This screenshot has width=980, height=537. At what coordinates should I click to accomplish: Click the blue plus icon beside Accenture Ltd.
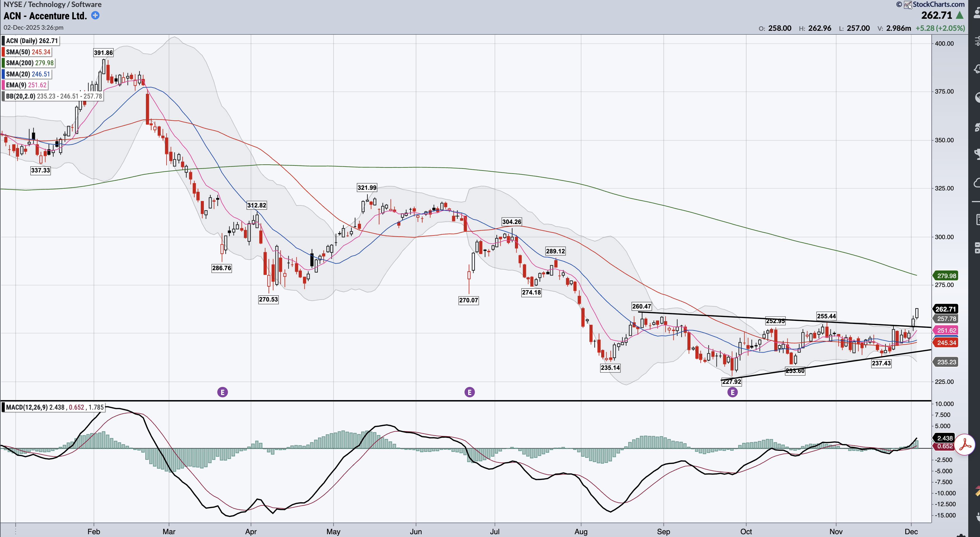click(x=95, y=15)
